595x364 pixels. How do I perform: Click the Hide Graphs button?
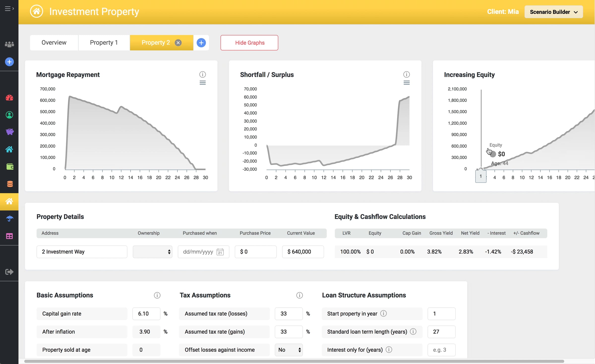point(249,43)
